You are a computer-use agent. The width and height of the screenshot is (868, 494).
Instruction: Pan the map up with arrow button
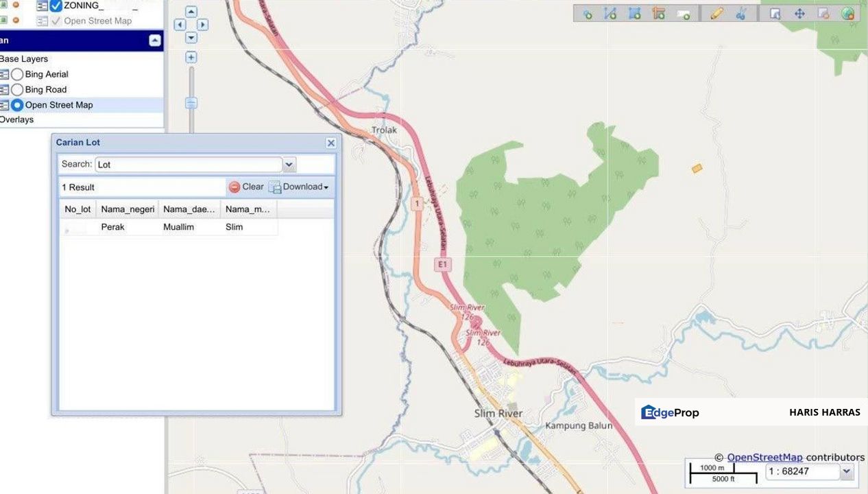(x=191, y=12)
